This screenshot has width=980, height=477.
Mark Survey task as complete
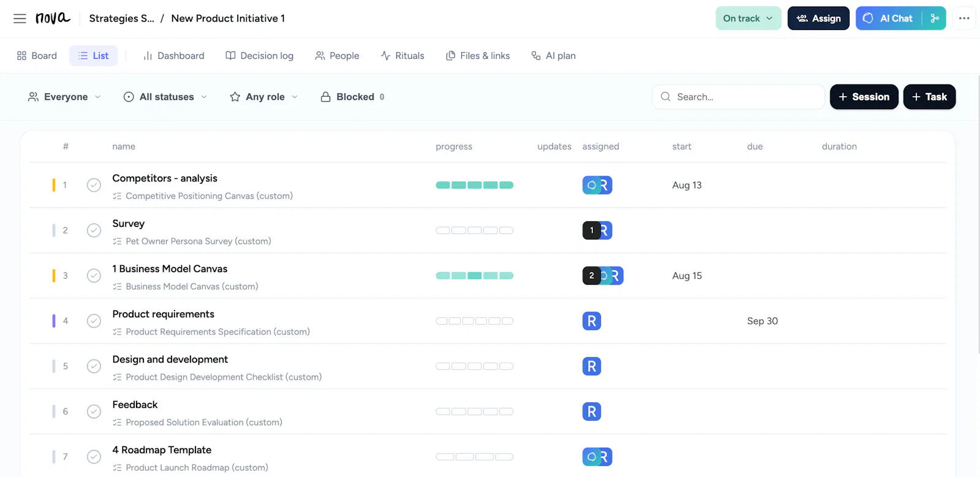coord(94,230)
